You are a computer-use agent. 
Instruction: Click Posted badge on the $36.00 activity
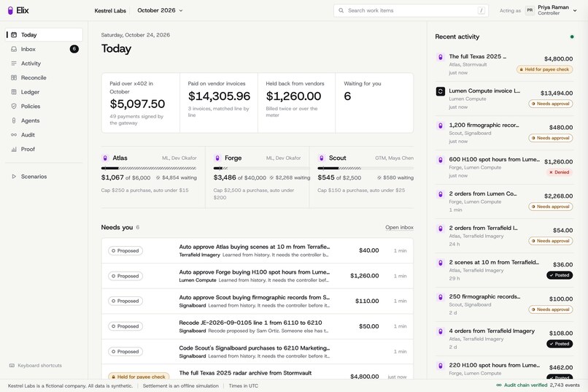coord(560,275)
